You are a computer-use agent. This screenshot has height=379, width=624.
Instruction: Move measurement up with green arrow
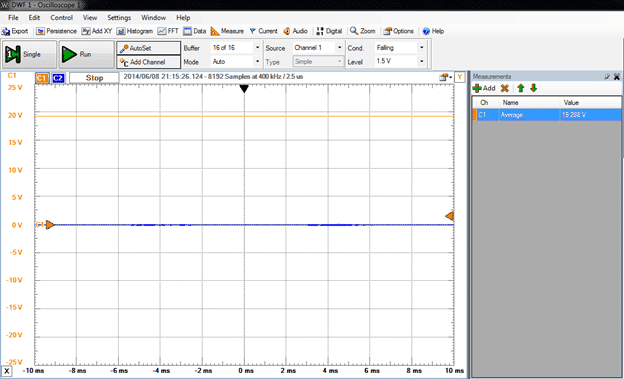click(x=521, y=88)
